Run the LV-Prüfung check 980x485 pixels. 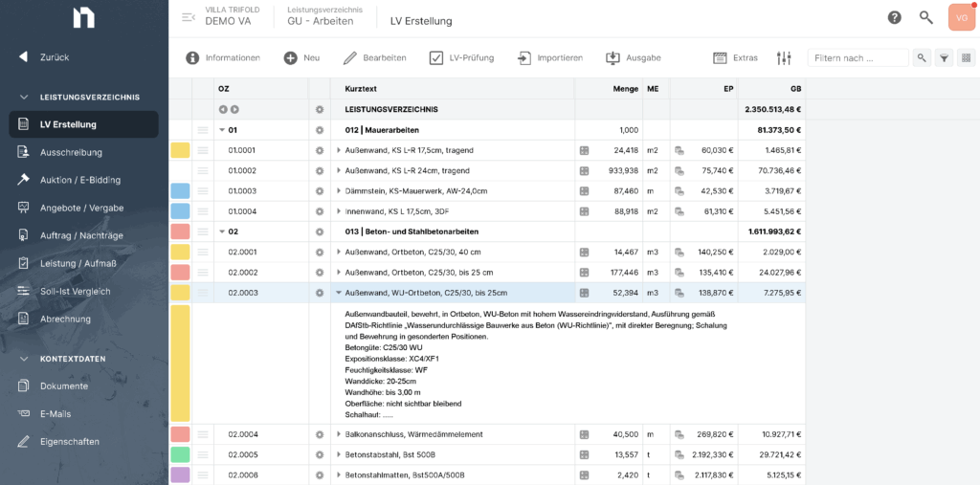pos(461,58)
